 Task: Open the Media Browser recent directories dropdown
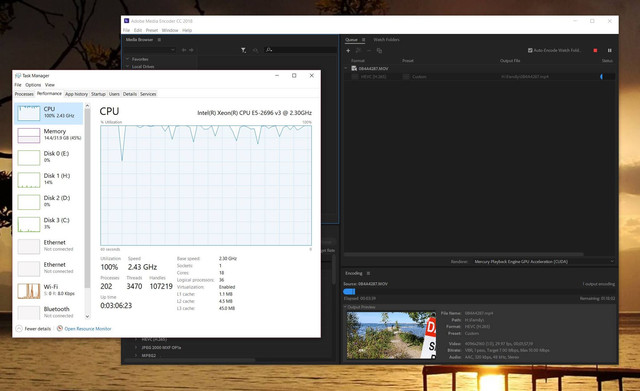pyautogui.click(x=151, y=50)
